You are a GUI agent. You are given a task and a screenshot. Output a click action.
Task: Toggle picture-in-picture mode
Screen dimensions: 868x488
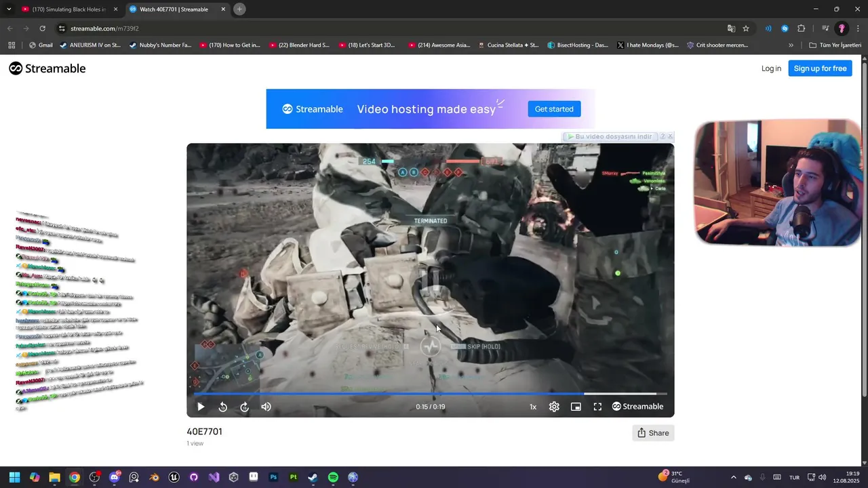[576, 407]
